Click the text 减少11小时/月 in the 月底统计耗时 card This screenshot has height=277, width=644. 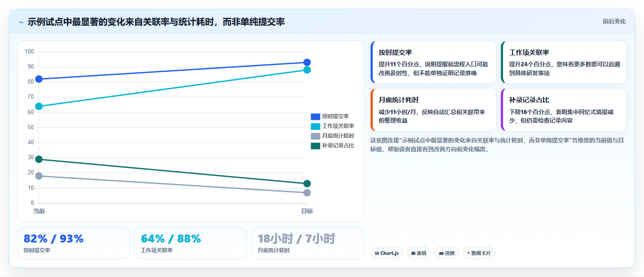coord(398,112)
